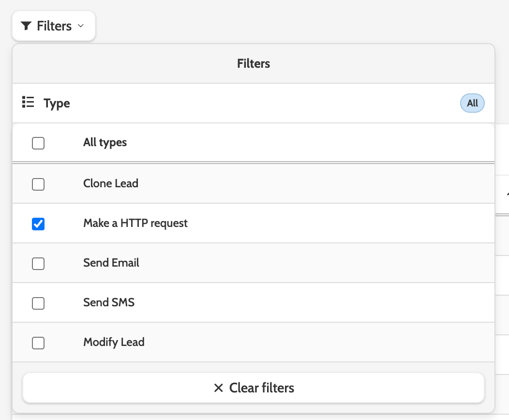509x420 pixels.
Task: Select the Modify Lead option label
Action: 114,343
